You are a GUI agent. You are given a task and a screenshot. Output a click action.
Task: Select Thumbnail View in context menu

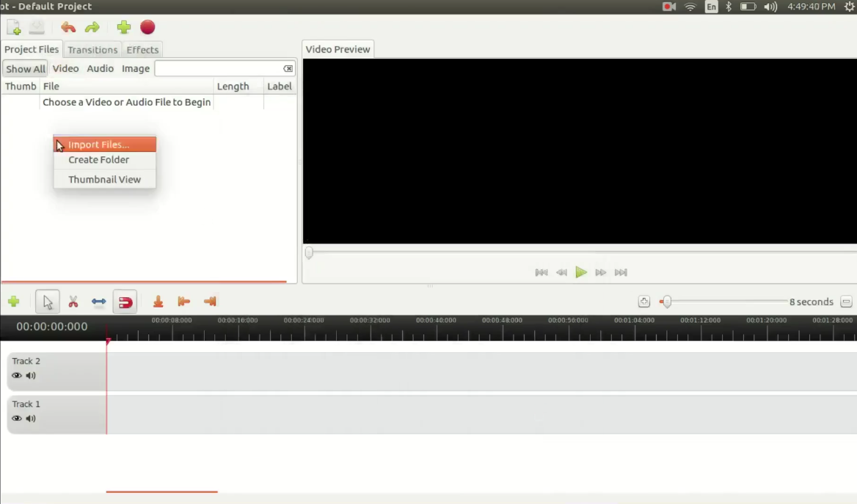pos(105,179)
